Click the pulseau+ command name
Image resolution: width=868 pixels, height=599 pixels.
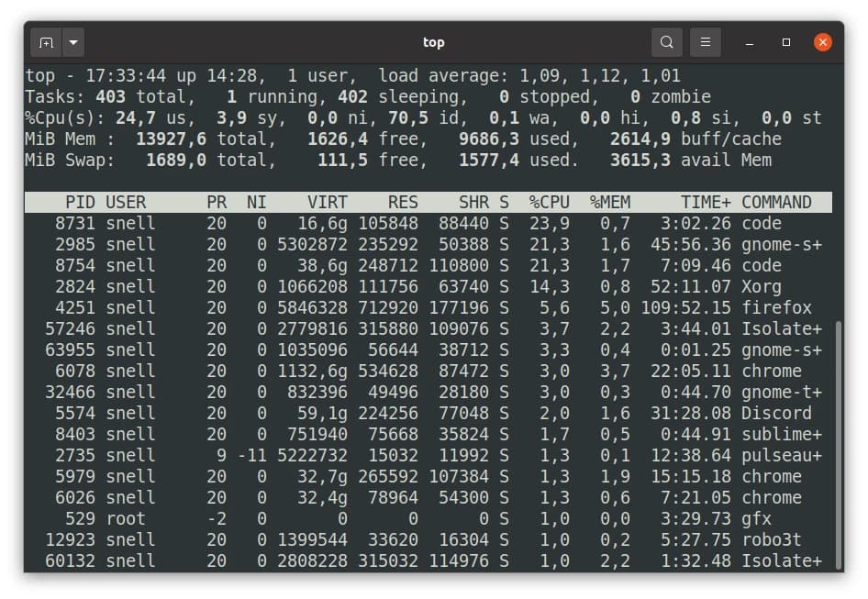click(x=782, y=455)
